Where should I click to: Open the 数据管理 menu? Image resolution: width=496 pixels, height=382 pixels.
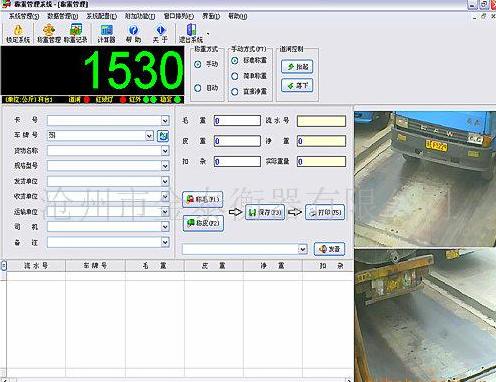coord(63,16)
